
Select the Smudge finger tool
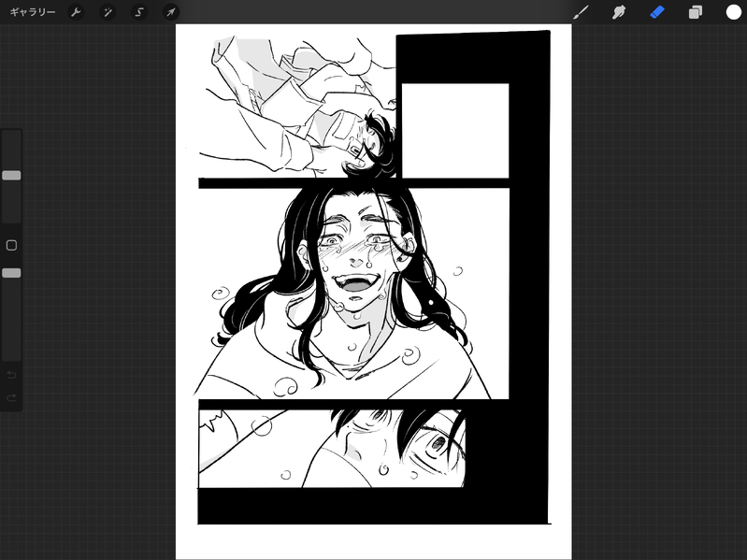tap(619, 12)
